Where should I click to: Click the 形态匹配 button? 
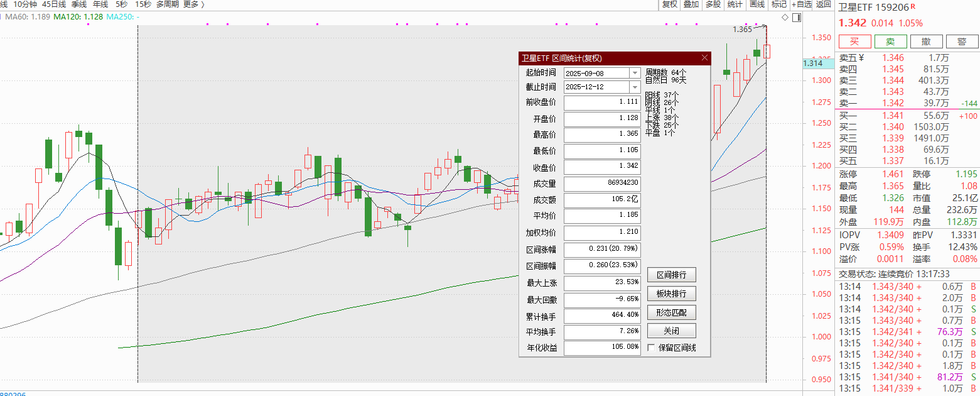pos(672,312)
